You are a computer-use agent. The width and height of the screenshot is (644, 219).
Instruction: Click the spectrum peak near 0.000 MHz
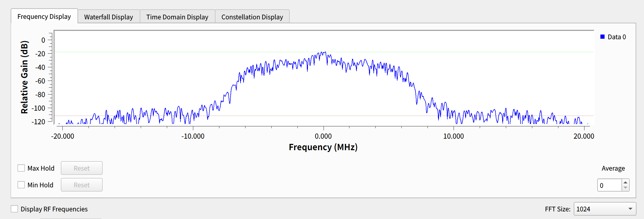tap(324, 52)
